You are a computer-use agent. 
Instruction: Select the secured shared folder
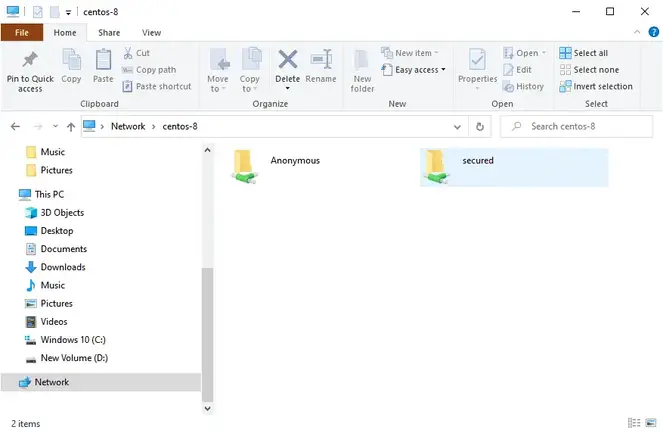pyautogui.click(x=514, y=167)
